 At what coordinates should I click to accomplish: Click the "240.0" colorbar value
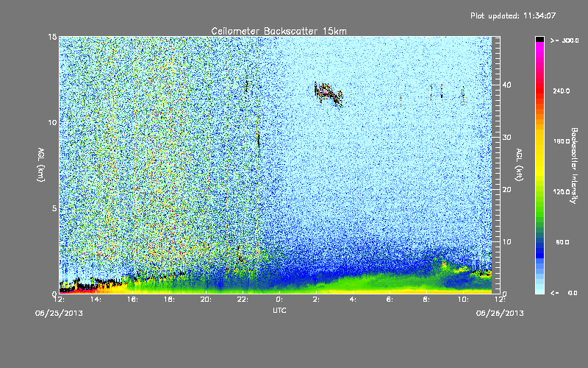tap(562, 91)
